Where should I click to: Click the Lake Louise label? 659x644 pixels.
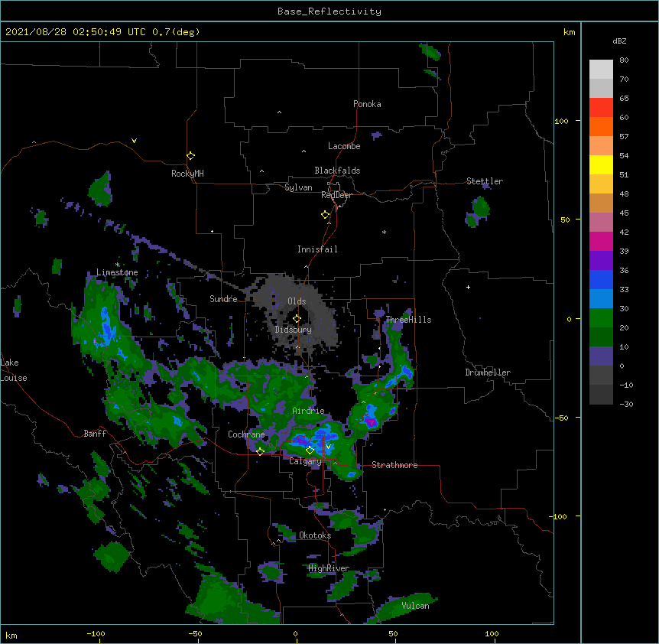[14, 370]
